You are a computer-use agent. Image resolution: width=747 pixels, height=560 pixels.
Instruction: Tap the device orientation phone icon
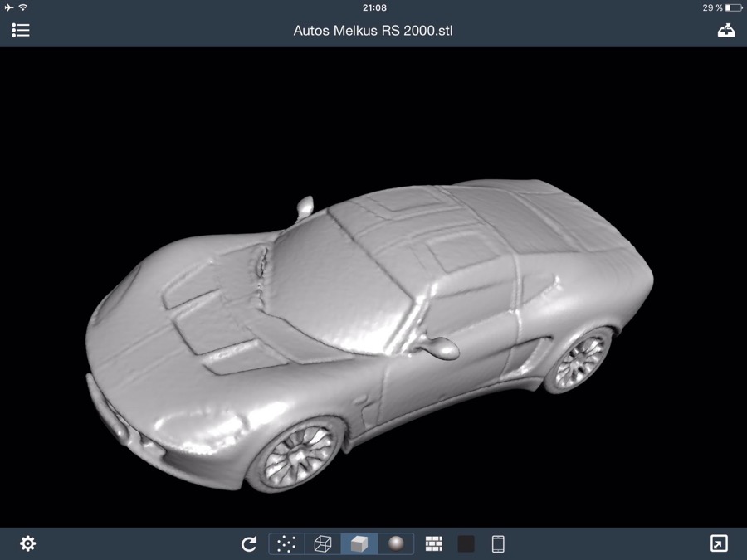[x=498, y=544]
